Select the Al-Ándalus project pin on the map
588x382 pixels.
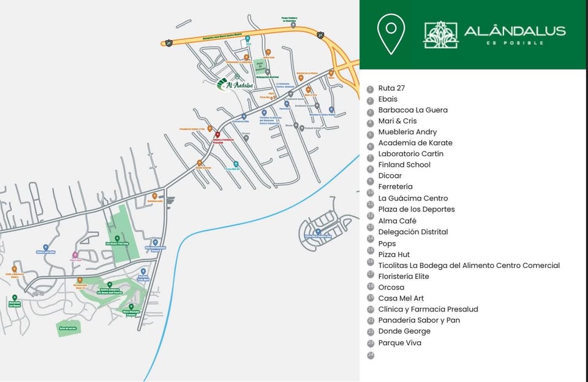point(237,77)
